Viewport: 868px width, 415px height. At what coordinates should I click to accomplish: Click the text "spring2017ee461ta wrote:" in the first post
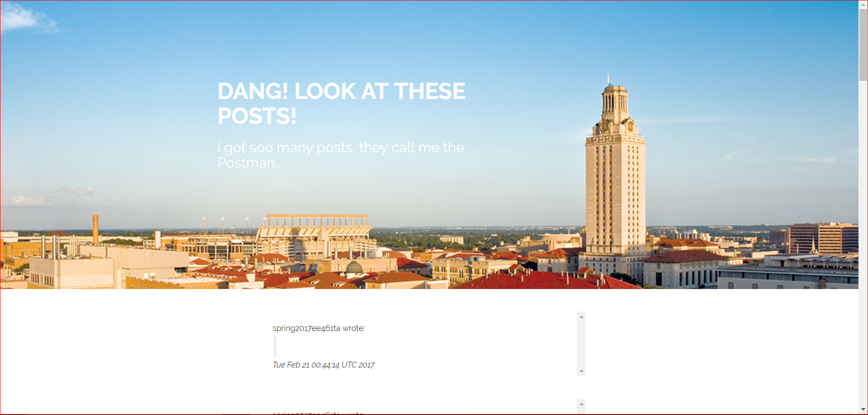[319, 328]
